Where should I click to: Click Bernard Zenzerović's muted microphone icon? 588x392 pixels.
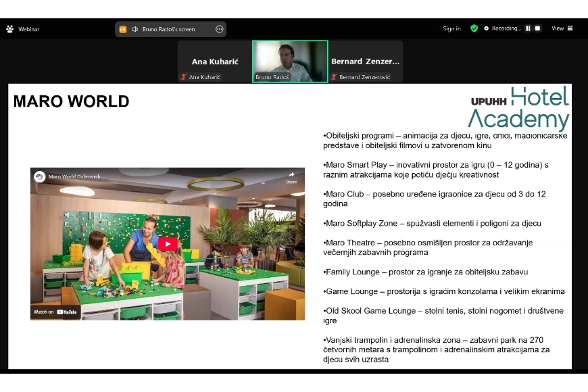[334, 77]
